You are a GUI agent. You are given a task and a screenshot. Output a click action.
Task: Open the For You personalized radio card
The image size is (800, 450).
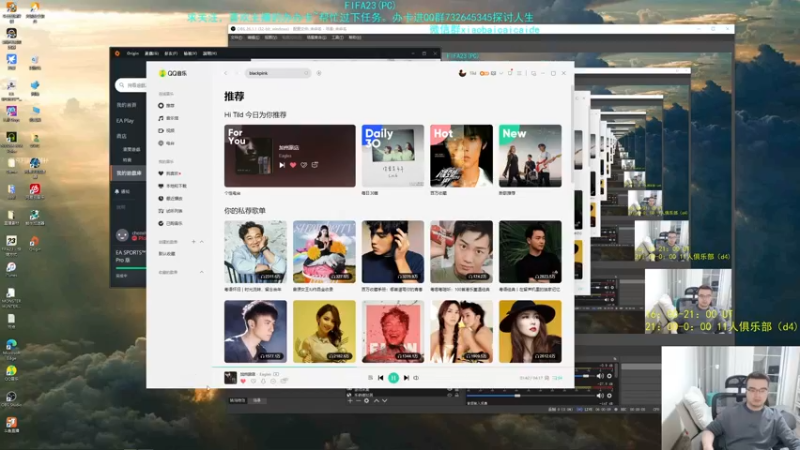point(290,156)
